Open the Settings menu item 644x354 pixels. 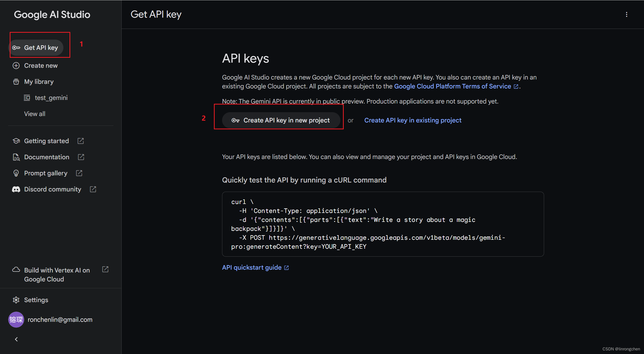point(36,300)
